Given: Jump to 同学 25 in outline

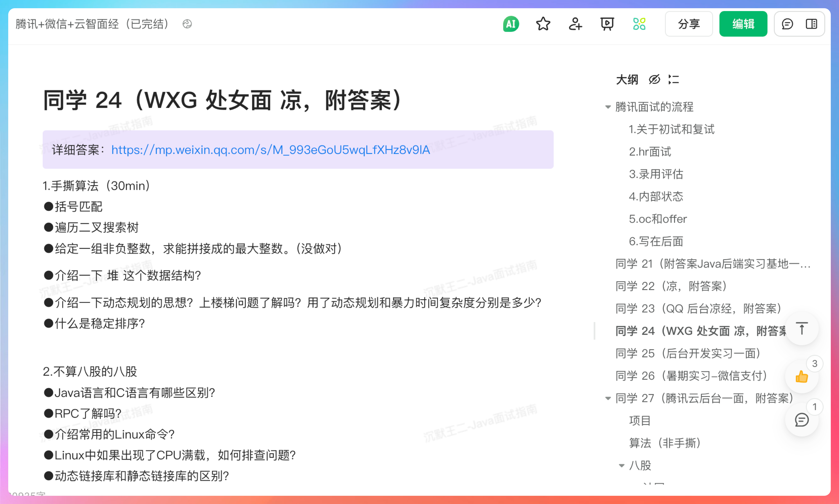Looking at the screenshot, I should coord(687,354).
